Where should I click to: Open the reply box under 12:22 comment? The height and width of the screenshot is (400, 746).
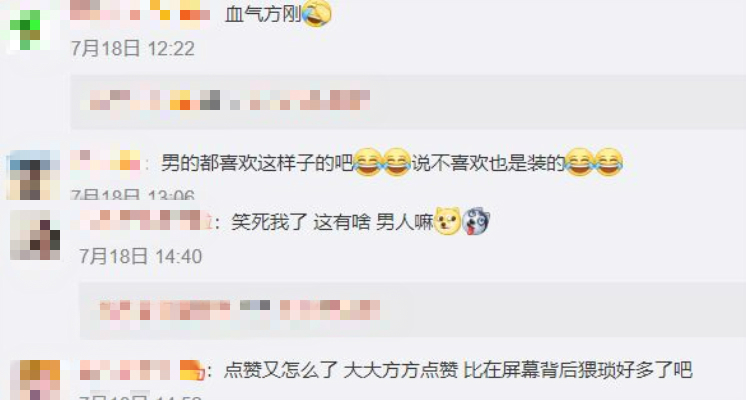pos(408,101)
